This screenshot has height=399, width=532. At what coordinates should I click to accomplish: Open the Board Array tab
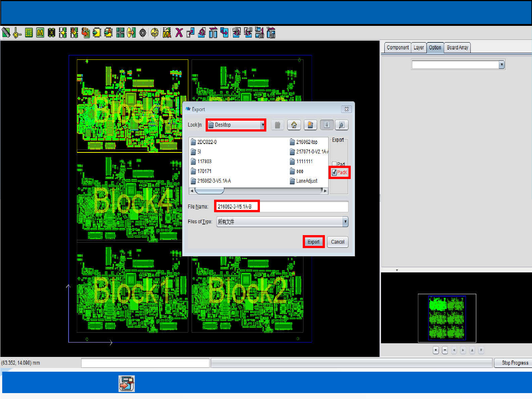coord(457,48)
